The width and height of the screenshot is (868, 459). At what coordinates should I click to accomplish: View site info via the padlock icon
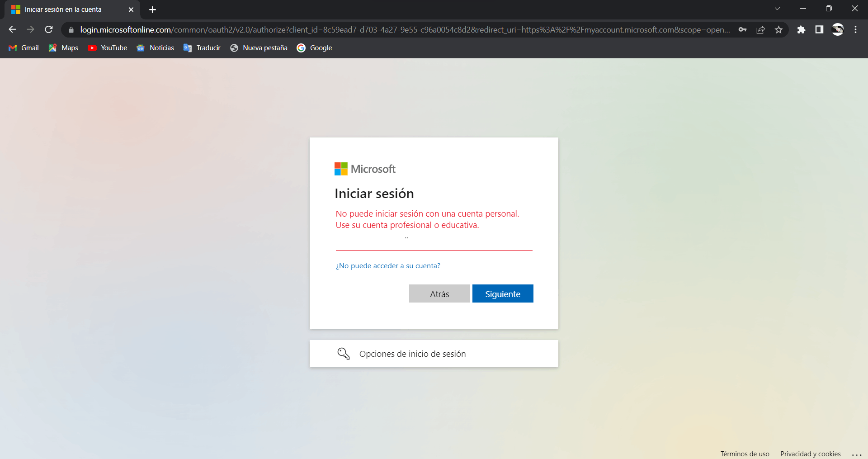[x=71, y=30]
